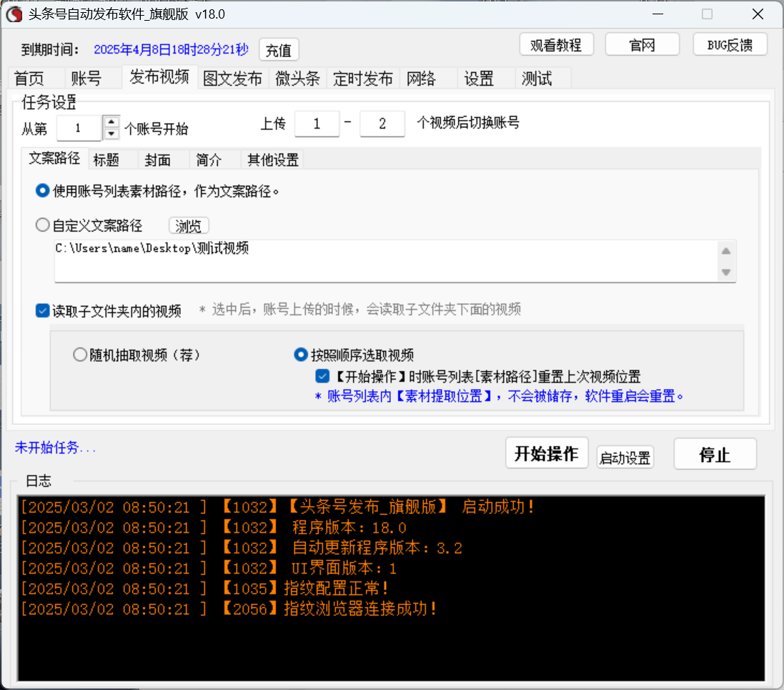Click path box scrollbar down arrow

coord(726,272)
